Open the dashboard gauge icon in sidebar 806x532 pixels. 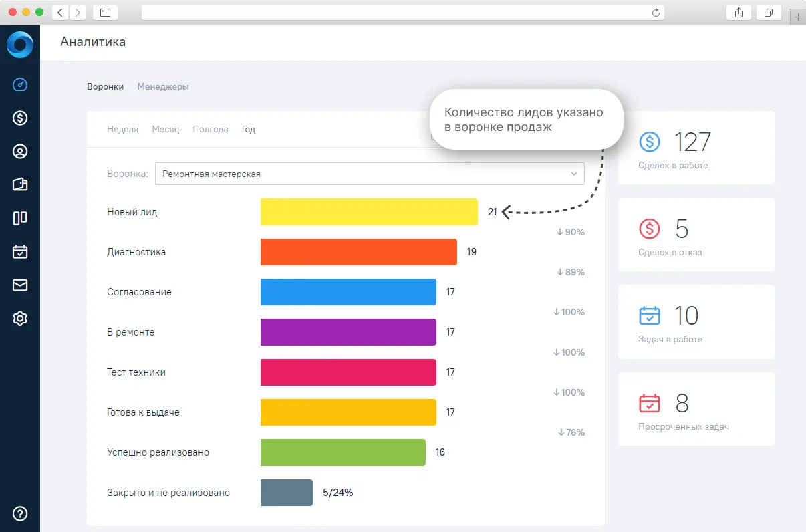tap(20, 85)
